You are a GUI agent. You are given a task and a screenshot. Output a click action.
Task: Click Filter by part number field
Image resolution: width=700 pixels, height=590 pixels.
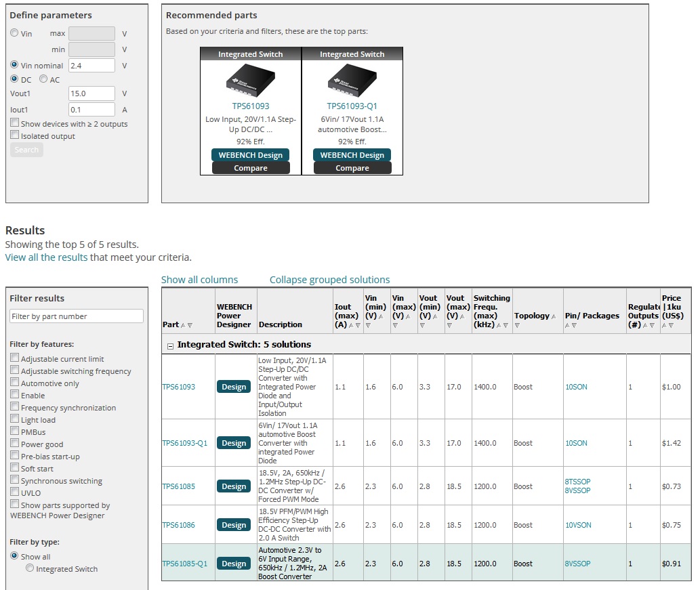click(x=77, y=316)
